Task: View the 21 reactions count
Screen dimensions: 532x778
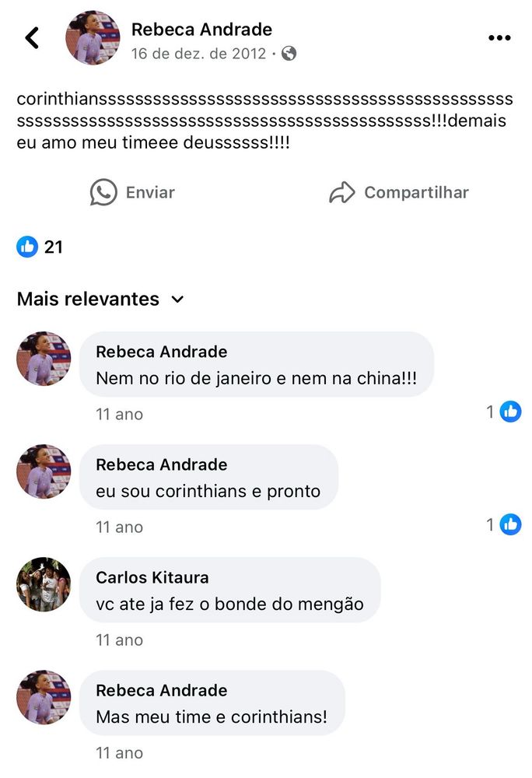Action: 54,247
